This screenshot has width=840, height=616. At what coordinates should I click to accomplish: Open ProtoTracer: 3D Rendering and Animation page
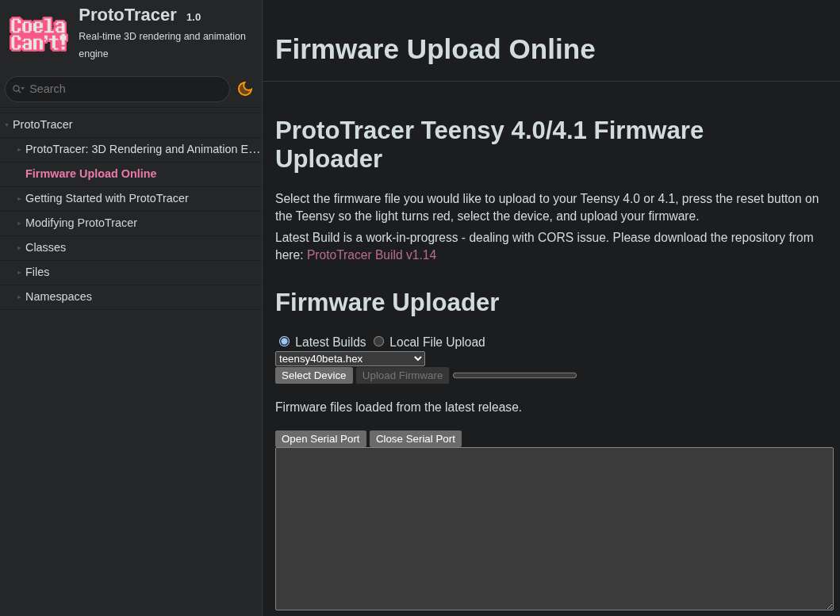(x=143, y=150)
